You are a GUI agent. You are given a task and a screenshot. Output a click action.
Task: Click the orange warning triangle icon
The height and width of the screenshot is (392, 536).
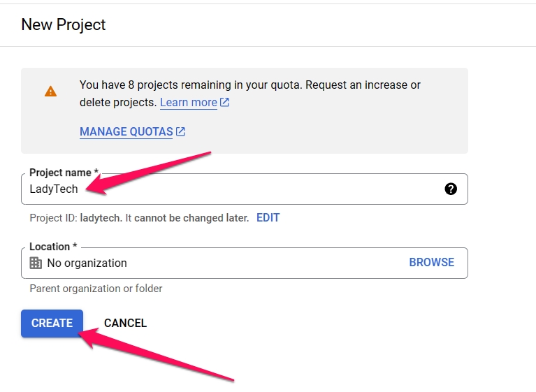tap(50, 92)
